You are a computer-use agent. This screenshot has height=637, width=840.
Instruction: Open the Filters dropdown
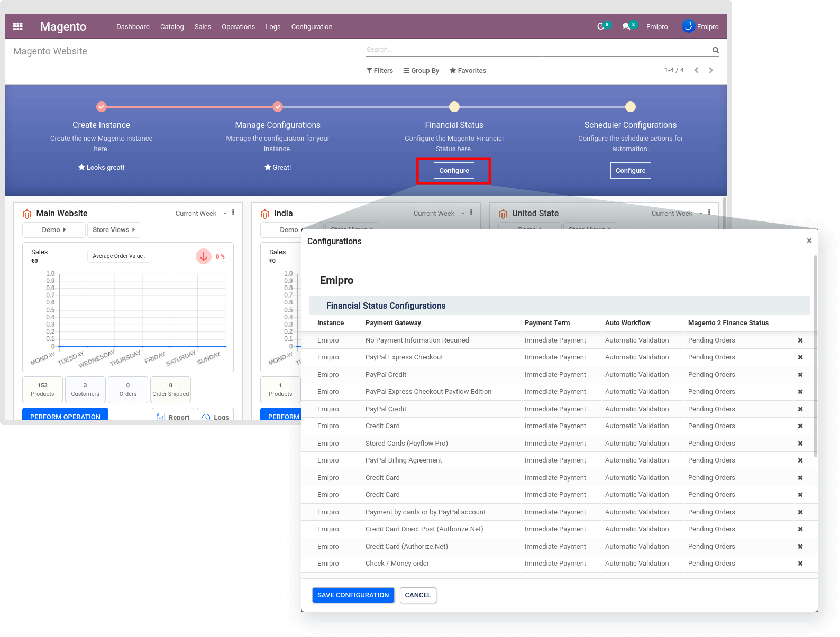point(380,71)
